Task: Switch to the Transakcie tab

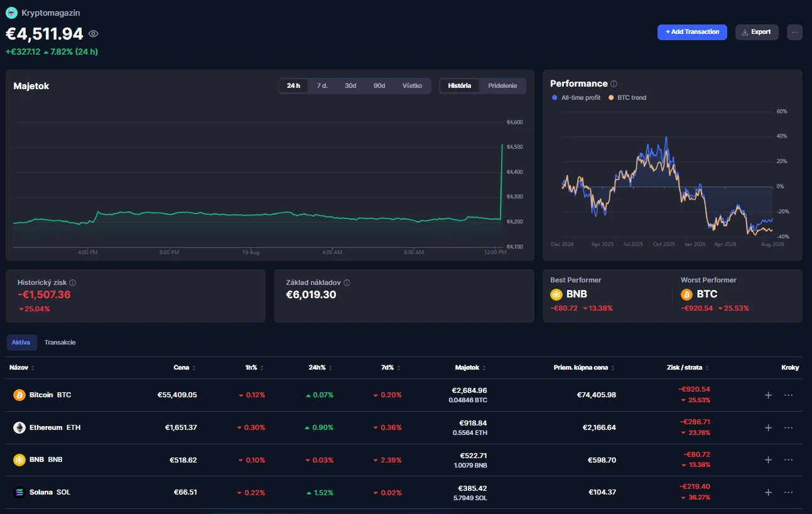Action: [x=60, y=343]
